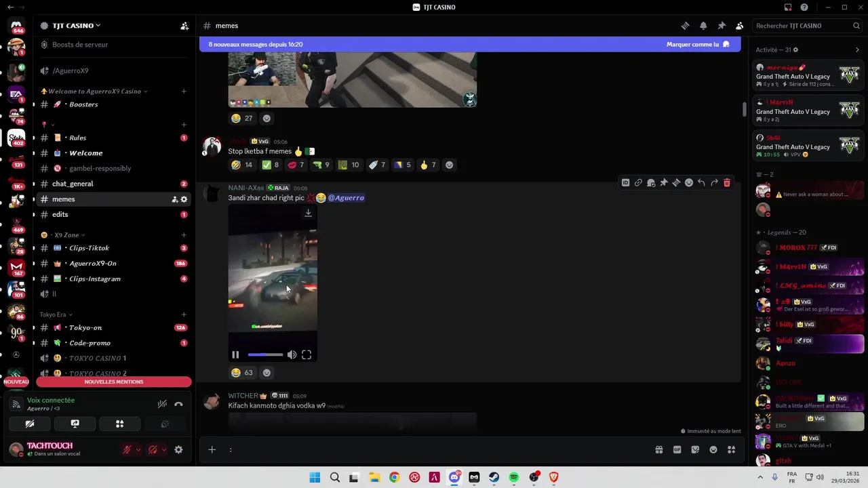Search in Rechercher TJT CASINO field
The width and height of the screenshot is (868, 488).
coord(807,26)
